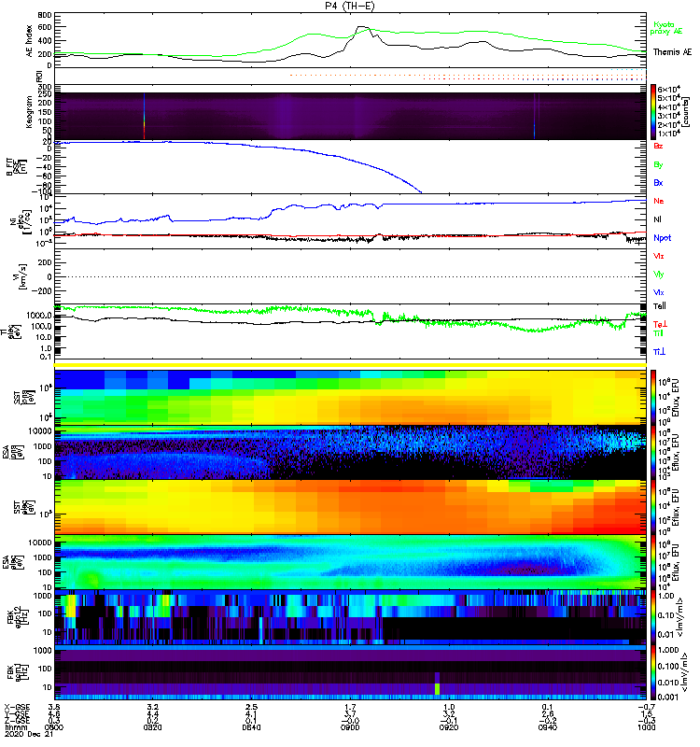This screenshot has height=747, width=700.
Task: Click the "Keogram" y-axis label
Action: point(29,111)
